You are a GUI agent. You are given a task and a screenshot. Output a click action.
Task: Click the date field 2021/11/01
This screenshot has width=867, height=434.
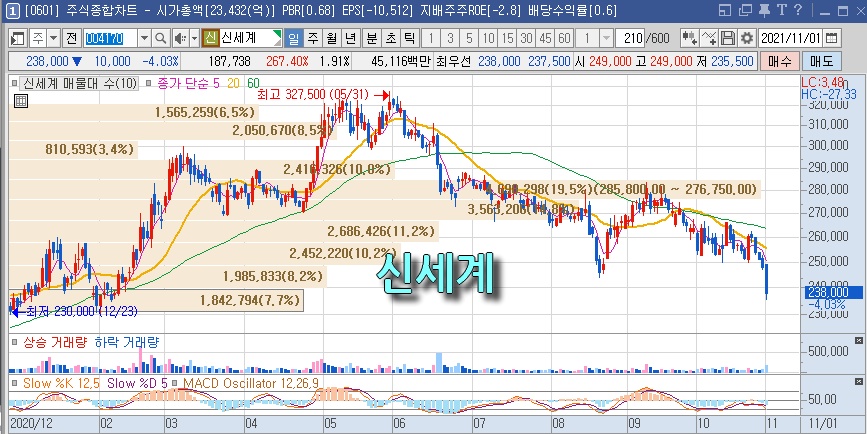pos(791,38)
